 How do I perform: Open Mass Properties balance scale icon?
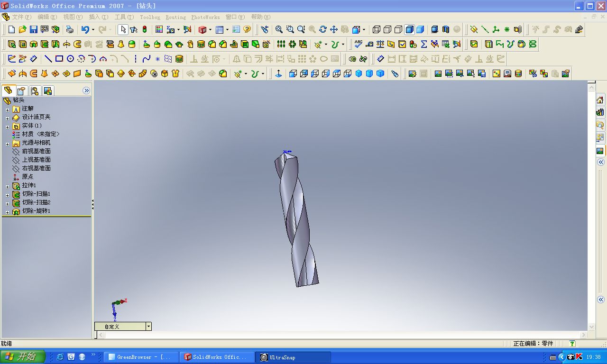380,44
